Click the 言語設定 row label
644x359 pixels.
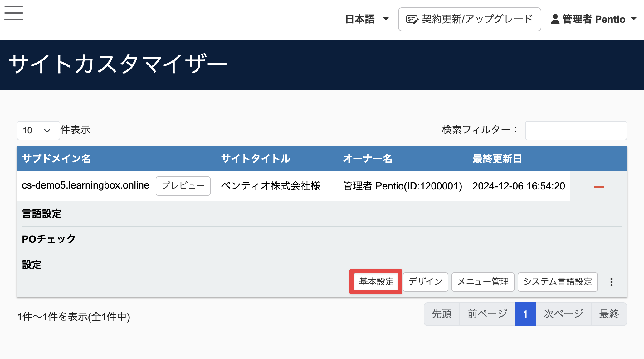pos(42,214)
